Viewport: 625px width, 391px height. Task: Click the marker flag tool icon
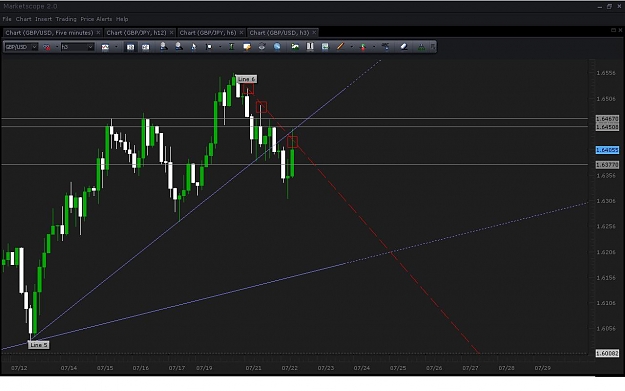[209, 47]
